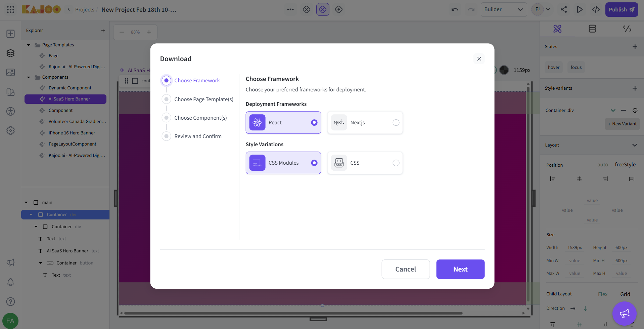This screenshot has width=644, height=329.
Task: Add a style variant with plus icon
Action: point(635,88)
